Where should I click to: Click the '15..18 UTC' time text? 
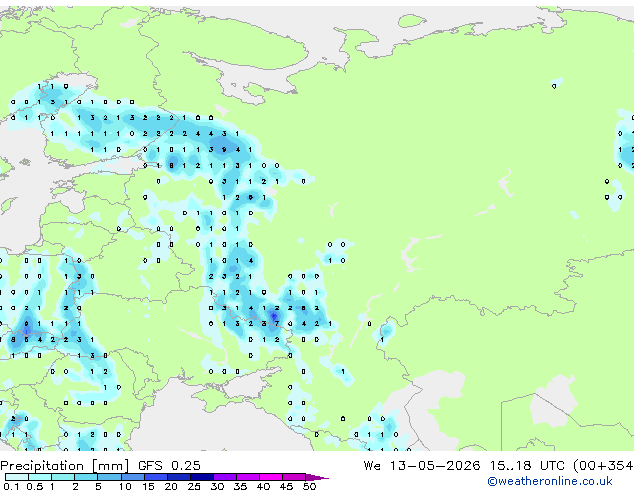point(527,465)
